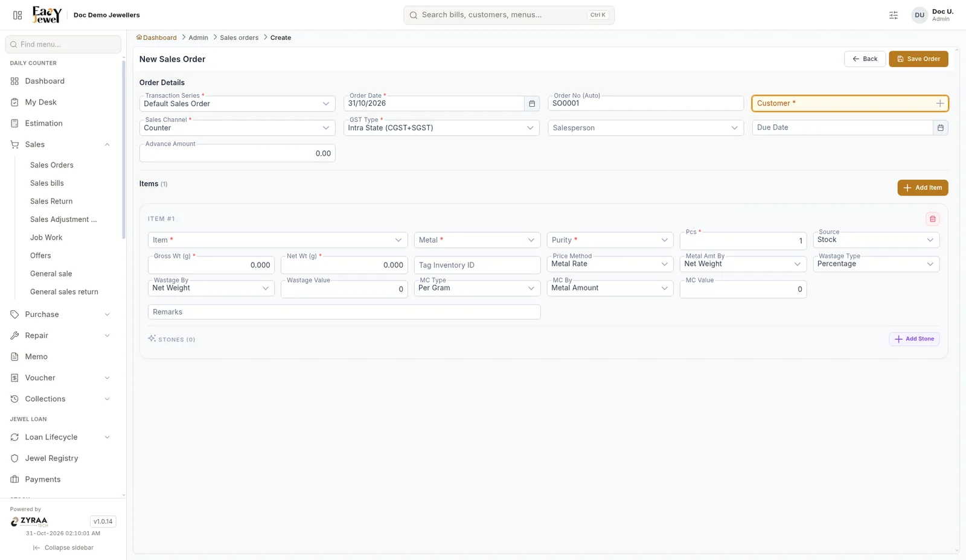Image resolution: width=966 pixels, height=560 pixels.
Task: Click the DU user avatar
Action: click(x=920, y=15)
